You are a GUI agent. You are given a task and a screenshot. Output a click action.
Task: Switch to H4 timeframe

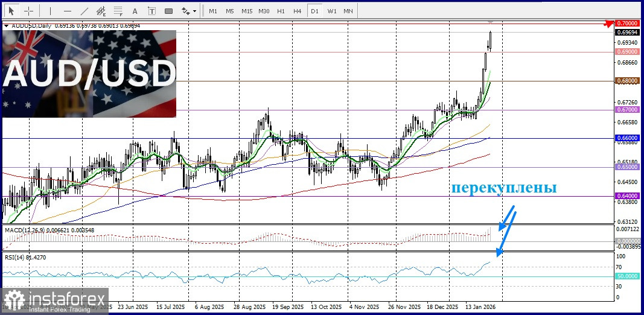tap(298, 11)
